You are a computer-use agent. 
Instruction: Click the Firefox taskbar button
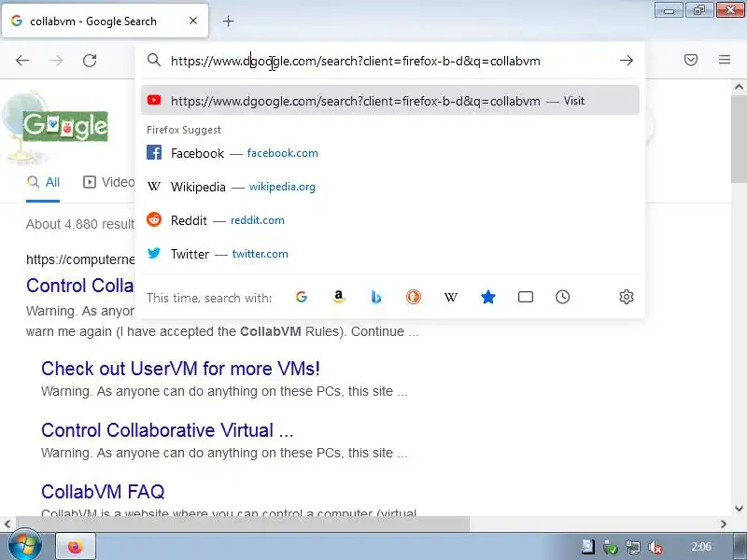click(x=76, y=547)
